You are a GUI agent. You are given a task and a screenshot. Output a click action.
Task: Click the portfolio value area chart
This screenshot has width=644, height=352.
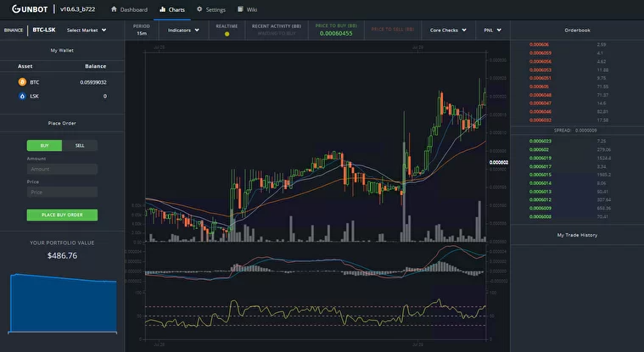click(x=64, y=303)
